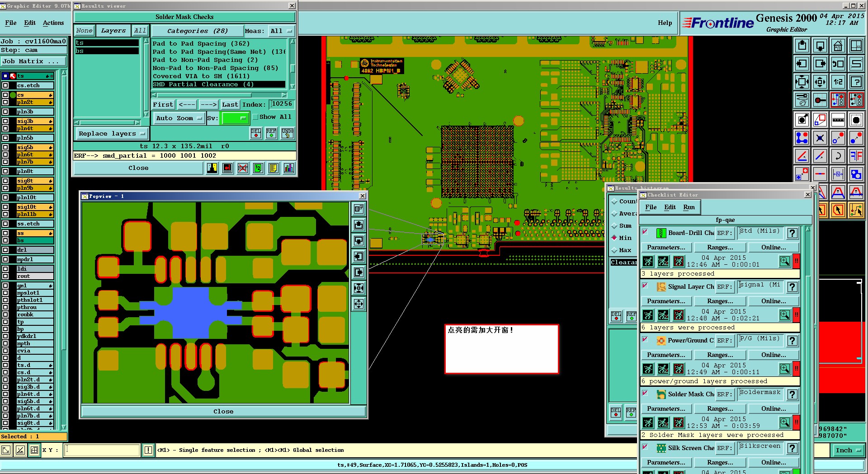Viewport: 868px width, 474px height.
Task: Click the First button in Results viewer
Action: click(163, 105)
